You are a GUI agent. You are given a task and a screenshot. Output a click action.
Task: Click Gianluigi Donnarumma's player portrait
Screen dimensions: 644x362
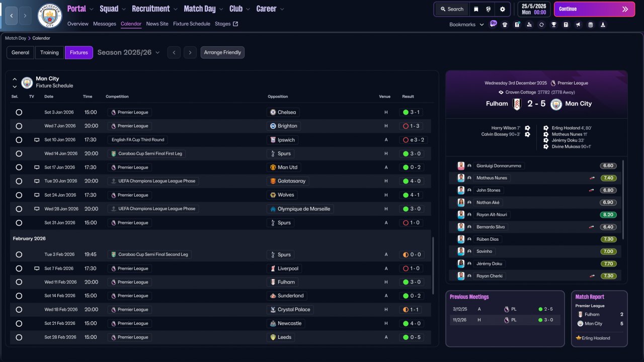point(461,166)
